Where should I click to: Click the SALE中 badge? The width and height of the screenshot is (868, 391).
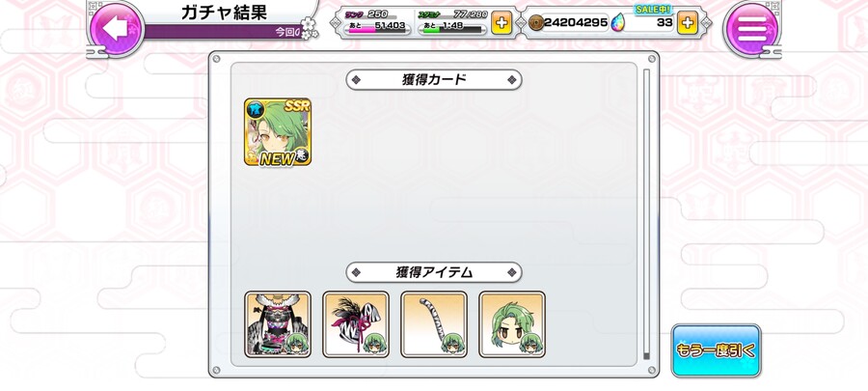pos(654,10)
